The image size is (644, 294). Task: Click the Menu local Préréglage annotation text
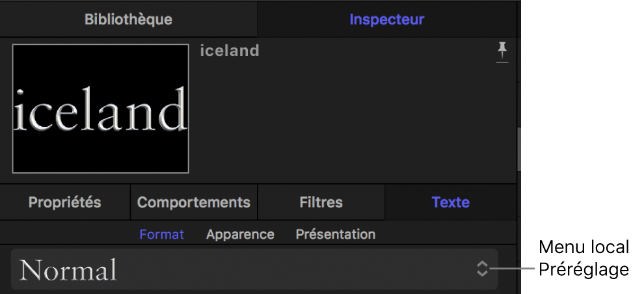pyautogui.click(x=584, y=258)
